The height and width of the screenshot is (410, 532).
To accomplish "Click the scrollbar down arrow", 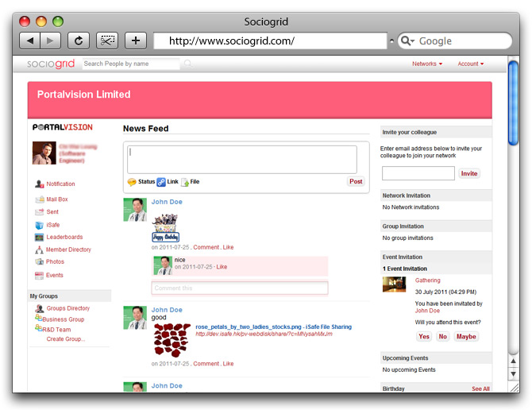I will (513, 374).
